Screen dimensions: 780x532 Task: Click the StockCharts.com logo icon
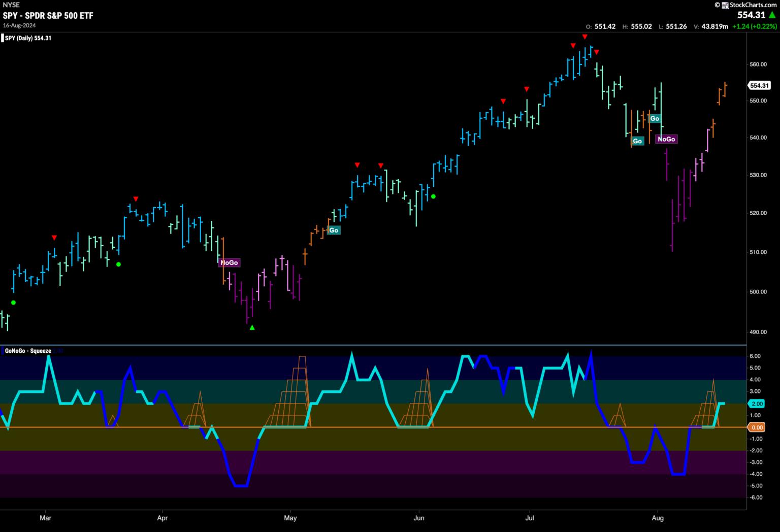(x=718, y=5)
